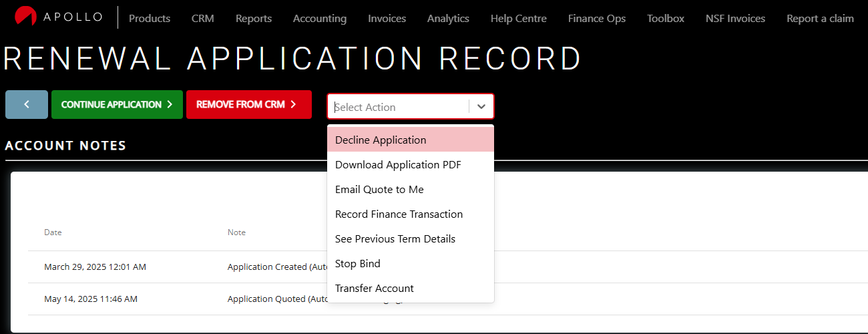This screenshot has width=868, height=334.
Task: Go to CRM in the navigation bar
Action: [x=203, y=19]
